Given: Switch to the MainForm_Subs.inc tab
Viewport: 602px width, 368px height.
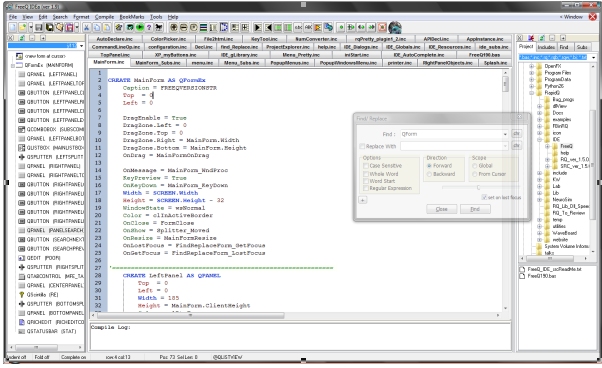Looking at the screenshot, I should [x=158, y=63].
